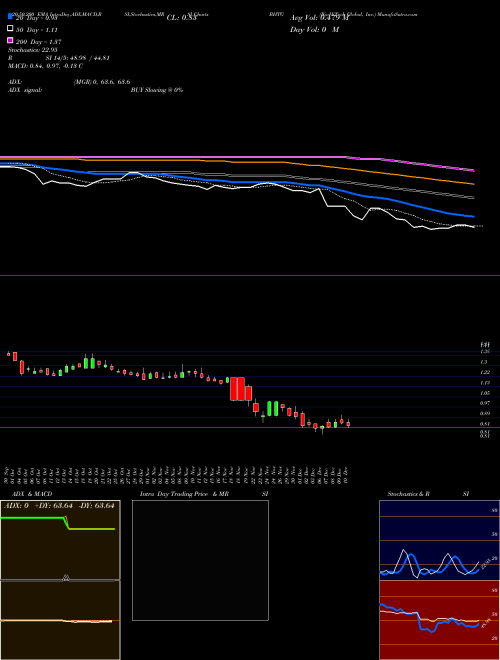The height and width of the screenshot is (660, 500).
Task: Click the 'Day Vol: 0 M' label
Action: point(314,29)
